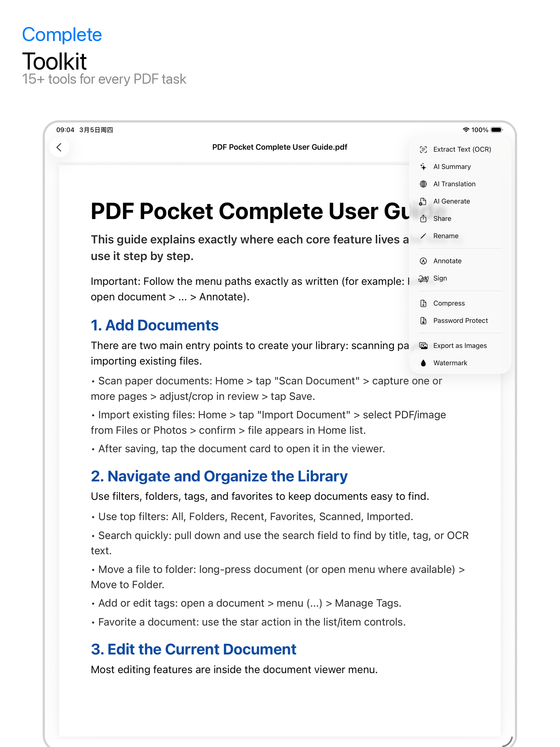Click the 'Import existing files' bullet

tap(269, 422)
